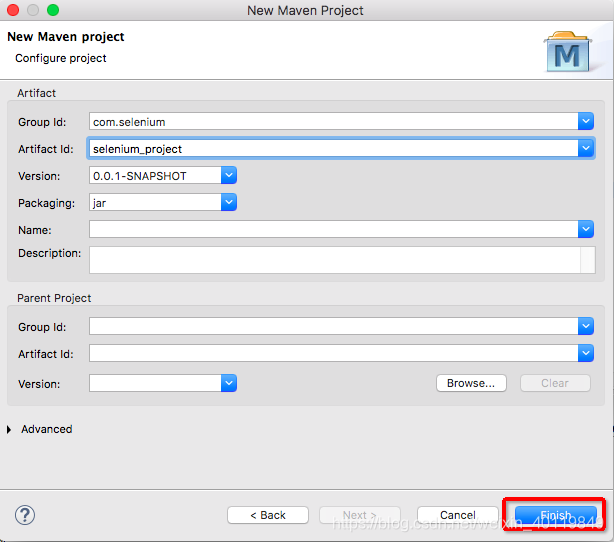Click the help question mark icon
The width and height of the screenshot is (614, 542).
25,515
